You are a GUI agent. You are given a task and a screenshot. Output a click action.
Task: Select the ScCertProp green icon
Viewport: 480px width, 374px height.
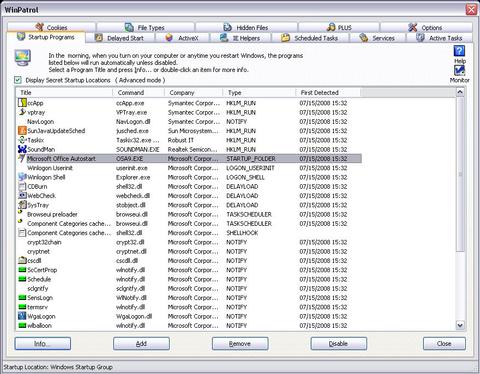[x=22, y=270]
